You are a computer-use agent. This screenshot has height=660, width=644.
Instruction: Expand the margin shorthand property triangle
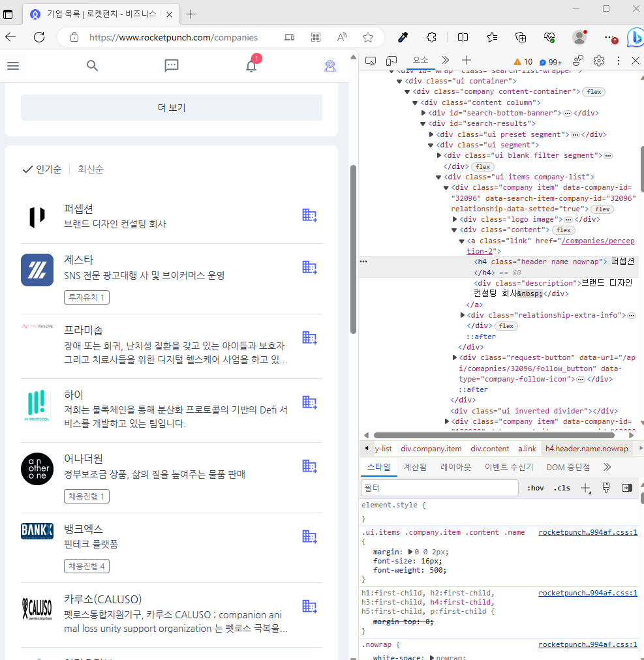pos(410,552)
